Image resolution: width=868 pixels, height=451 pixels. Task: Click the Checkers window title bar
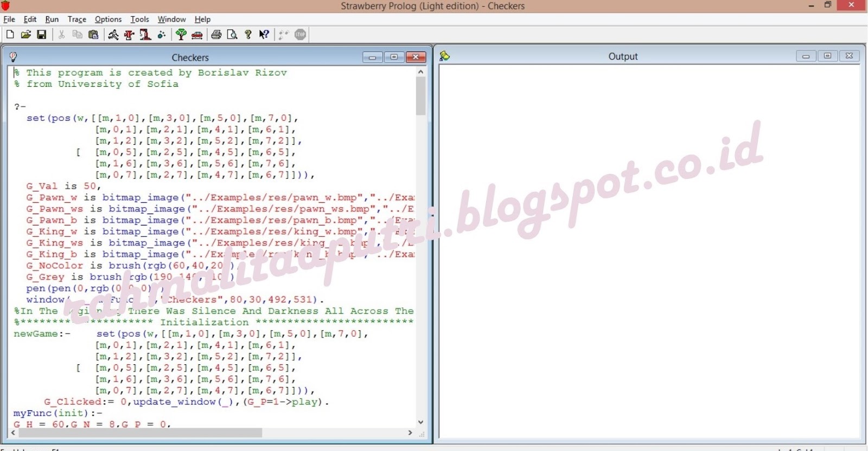(x=190, y=57)
